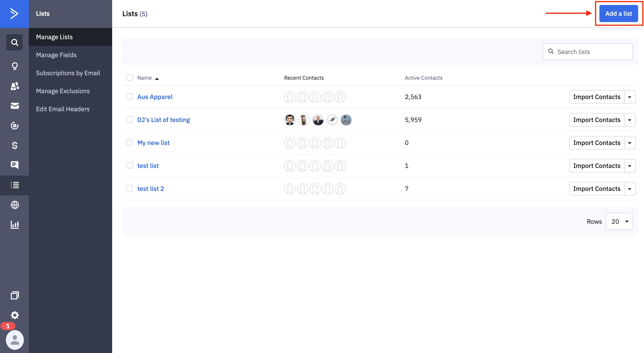Screen dimensions: 644x353
Task: Open Campaigns envelope icon in sidebar
Action: click(14, 106)
